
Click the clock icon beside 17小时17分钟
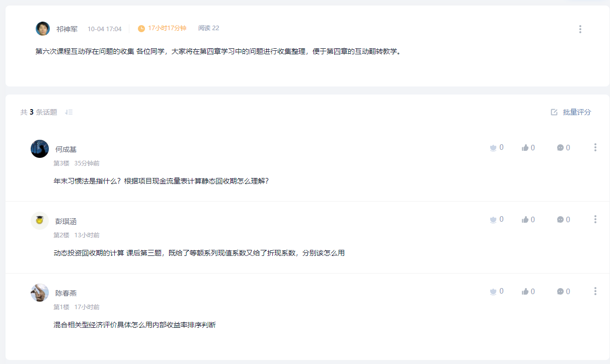pos(141,29)
